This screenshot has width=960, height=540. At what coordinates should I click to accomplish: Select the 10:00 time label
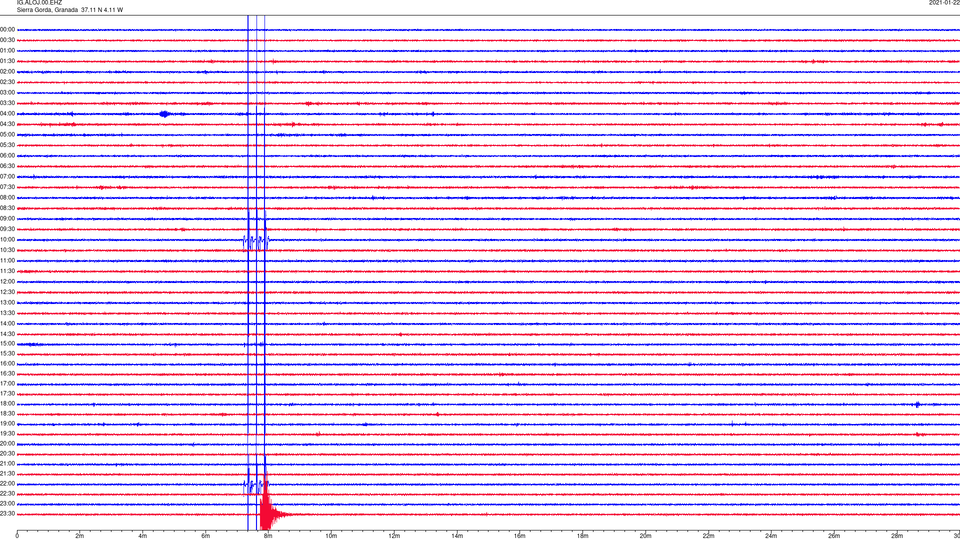[7, 239]
